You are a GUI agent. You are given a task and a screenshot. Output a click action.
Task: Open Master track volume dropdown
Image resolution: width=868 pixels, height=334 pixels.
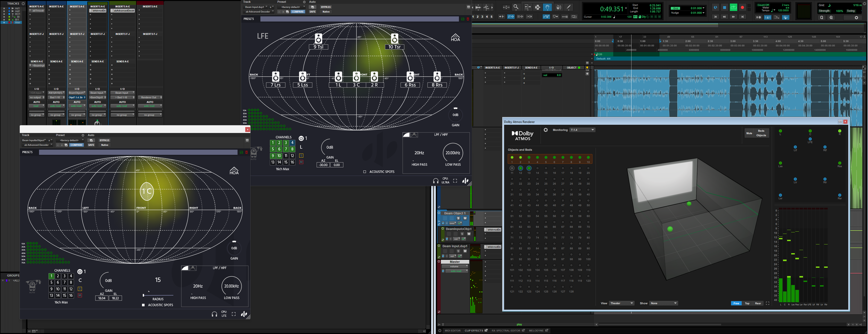pos(454,266)
